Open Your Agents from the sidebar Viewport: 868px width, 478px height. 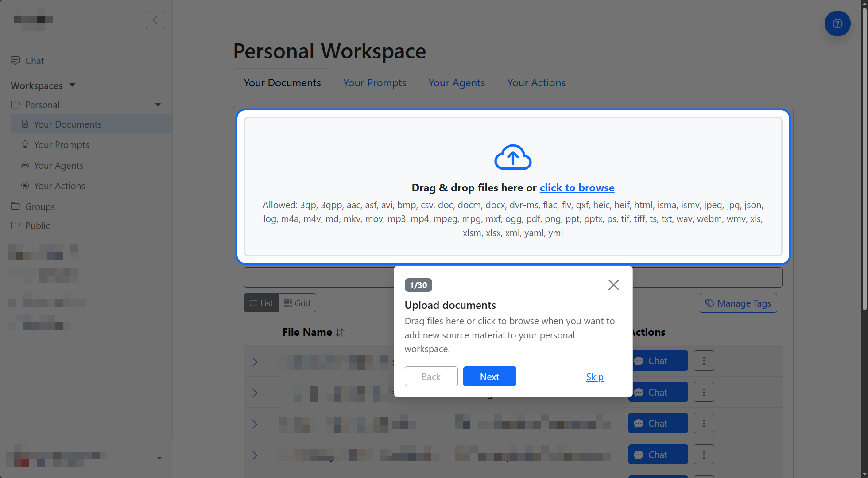tap(58, 165)
